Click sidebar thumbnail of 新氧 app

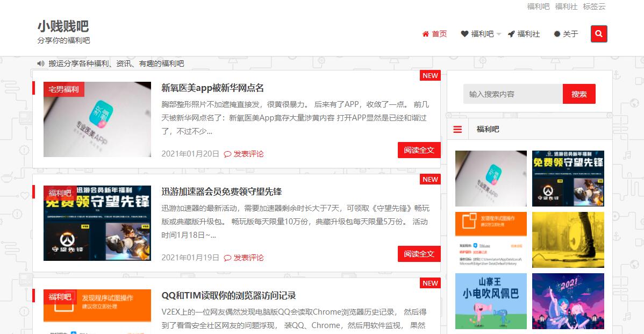(491, 179)
